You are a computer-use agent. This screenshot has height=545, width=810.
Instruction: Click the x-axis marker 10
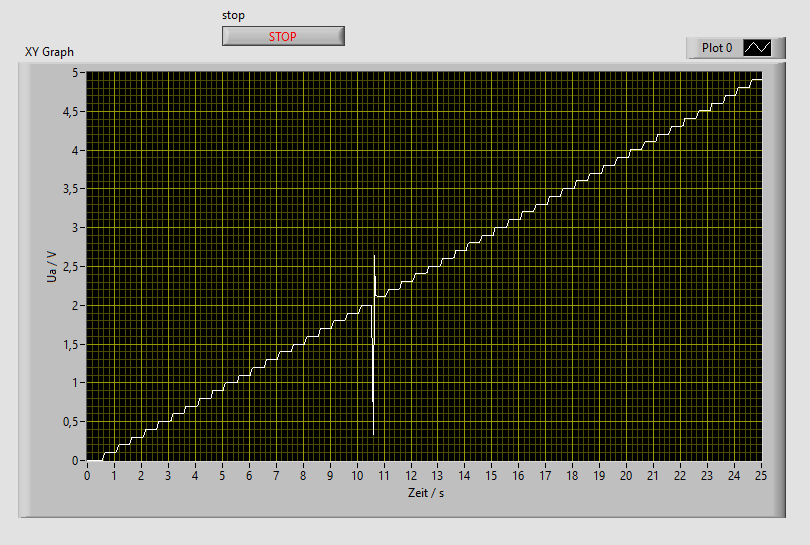pyautogui.click(x=357, y=476)
